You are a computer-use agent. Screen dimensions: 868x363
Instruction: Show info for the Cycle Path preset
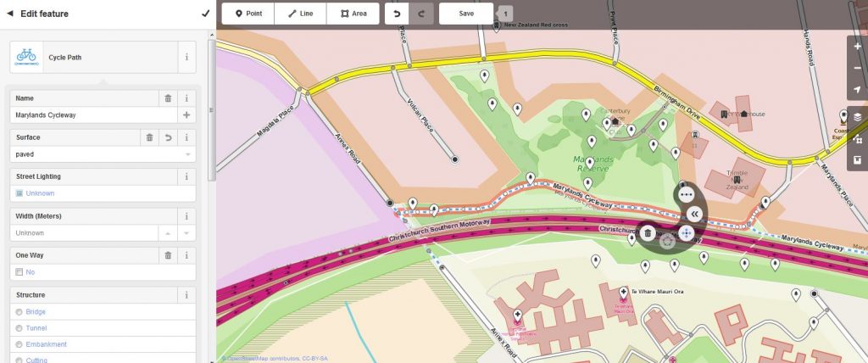186,57
